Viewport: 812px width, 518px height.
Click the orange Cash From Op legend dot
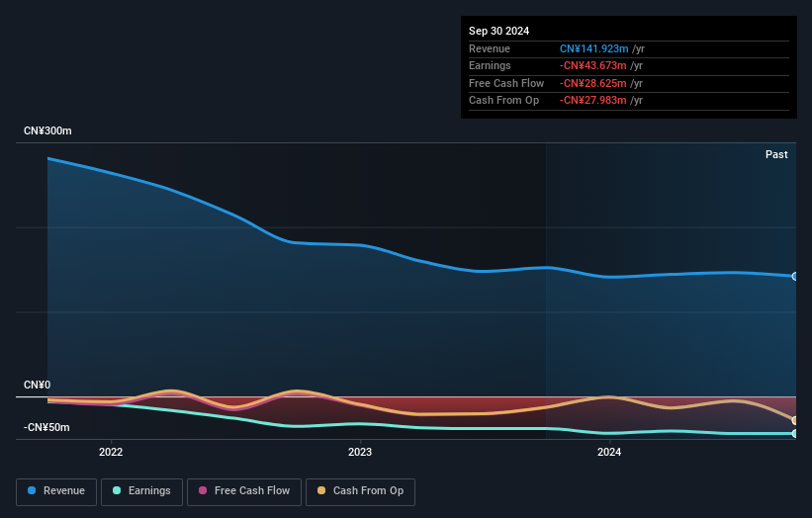[321, 490]
